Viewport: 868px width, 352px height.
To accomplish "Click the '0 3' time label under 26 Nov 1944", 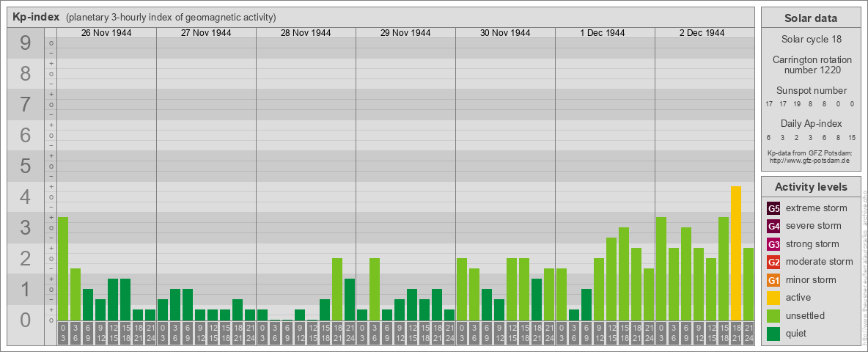I will (63, 334).
